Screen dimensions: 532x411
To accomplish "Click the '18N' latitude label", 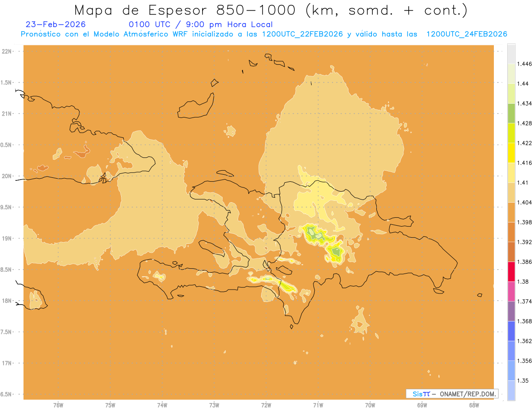I will 6,301.
